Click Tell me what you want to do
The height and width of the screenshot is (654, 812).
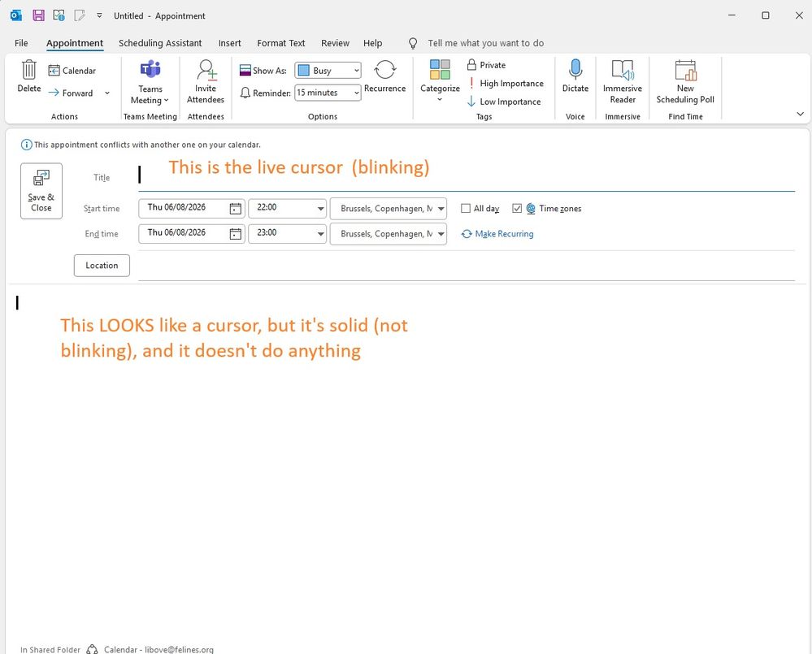tap(486, 43)
